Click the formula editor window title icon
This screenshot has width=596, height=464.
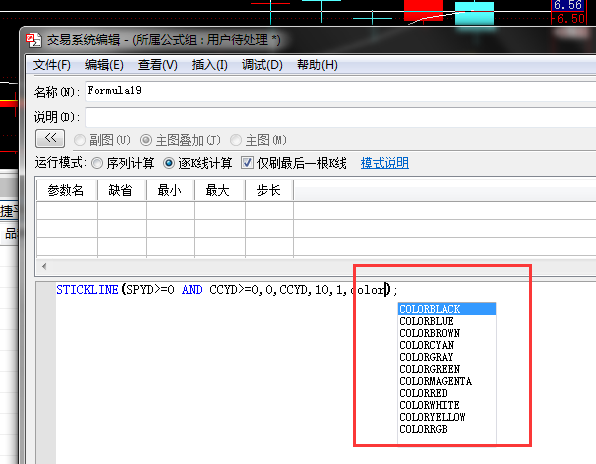(34, 40)
